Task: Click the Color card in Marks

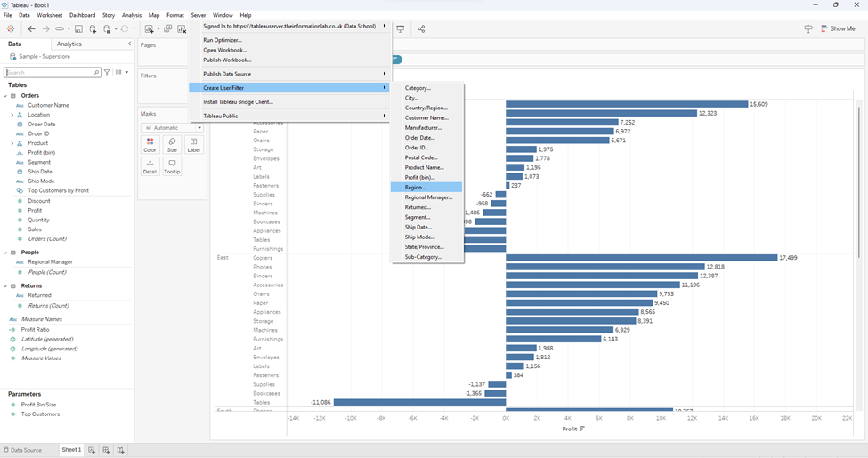Action: [x=150, y=145]
